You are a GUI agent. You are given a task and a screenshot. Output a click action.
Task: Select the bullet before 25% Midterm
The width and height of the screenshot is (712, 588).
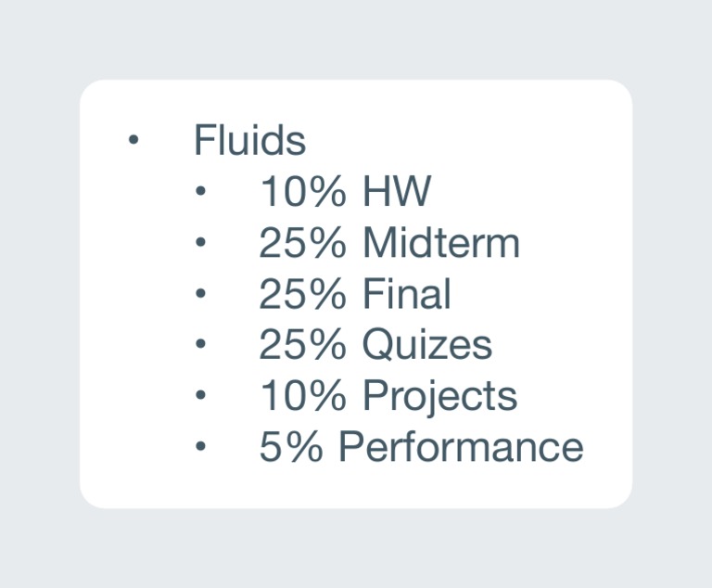199,243
